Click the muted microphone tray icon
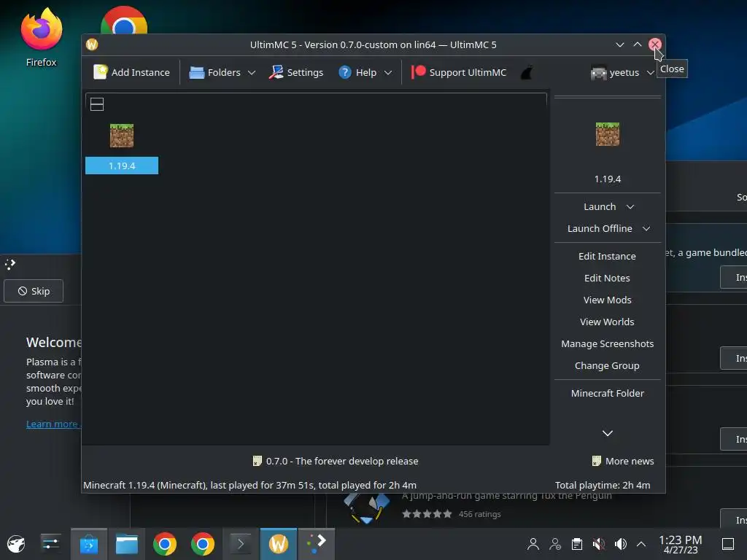Screen dimensions: 747x560 [x=599, y=544]
